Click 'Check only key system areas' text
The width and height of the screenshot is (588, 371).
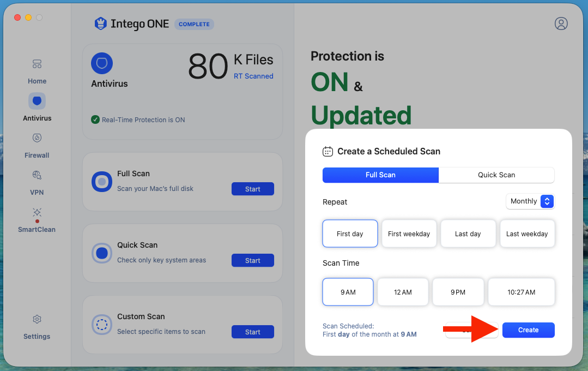click(x=162, y=260)
